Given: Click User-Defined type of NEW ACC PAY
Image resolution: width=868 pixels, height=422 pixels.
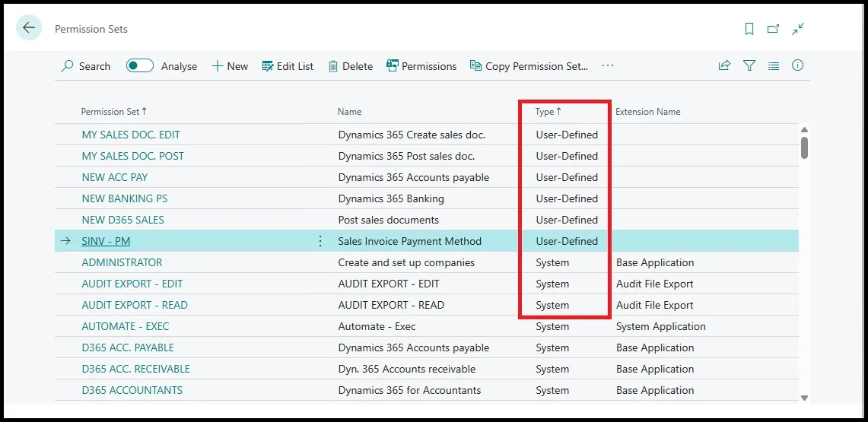Looking at the screenshot, I should pyautogui.click(x=567, y=177).
